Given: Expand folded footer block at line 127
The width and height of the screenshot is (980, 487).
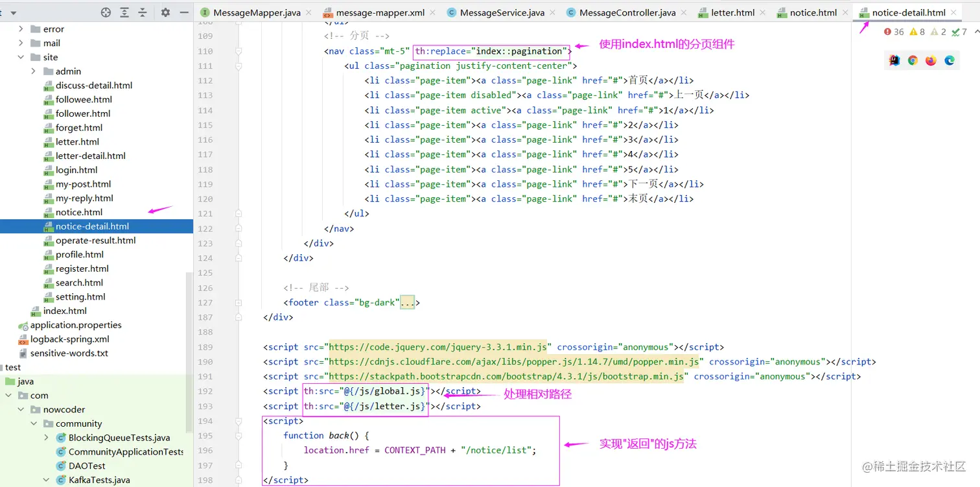Looking at the screenshot, I should pos(239,302).
